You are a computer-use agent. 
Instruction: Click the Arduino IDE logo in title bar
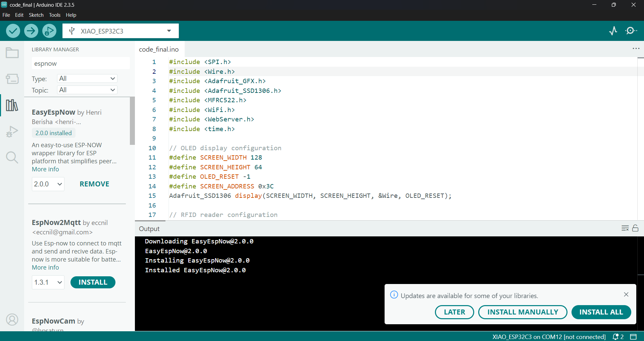4,5
